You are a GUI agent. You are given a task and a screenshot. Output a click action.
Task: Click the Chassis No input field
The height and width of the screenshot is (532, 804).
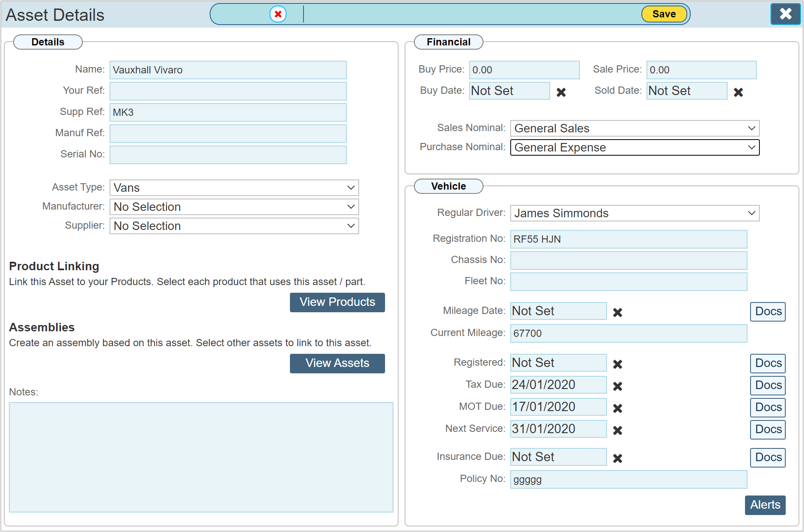(x=629, y=260)
